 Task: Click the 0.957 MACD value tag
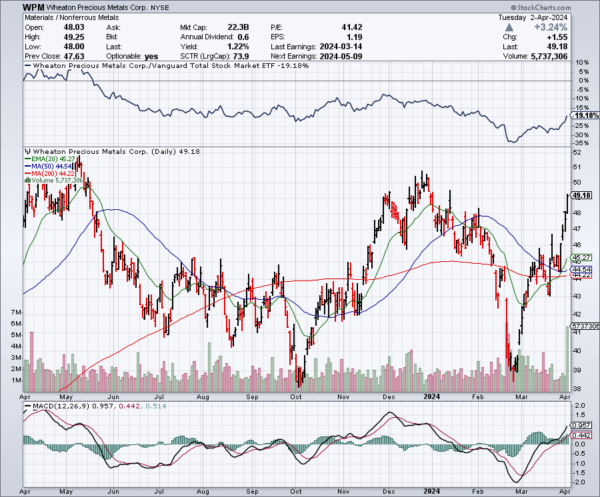click(x=583, y=427)
